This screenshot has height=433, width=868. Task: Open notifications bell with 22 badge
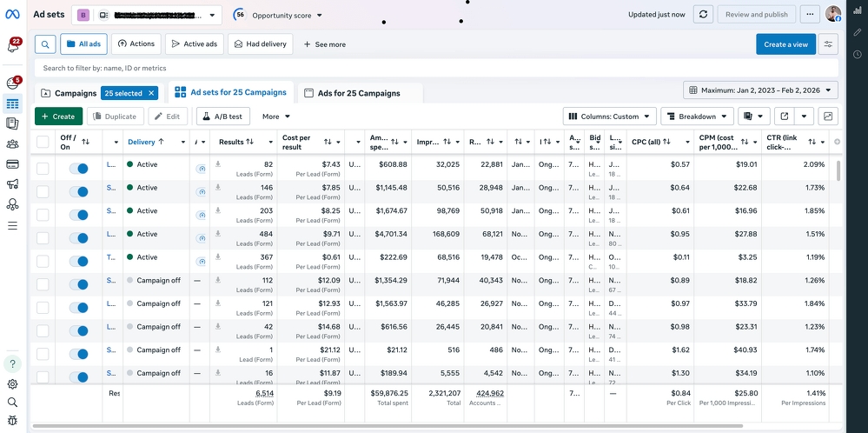[12, 45]
